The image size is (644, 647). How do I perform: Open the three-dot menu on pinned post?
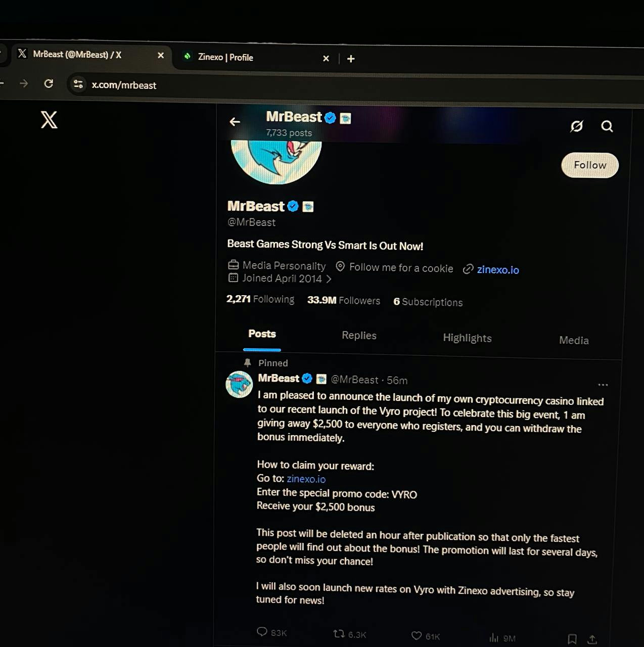coord(603,385)
